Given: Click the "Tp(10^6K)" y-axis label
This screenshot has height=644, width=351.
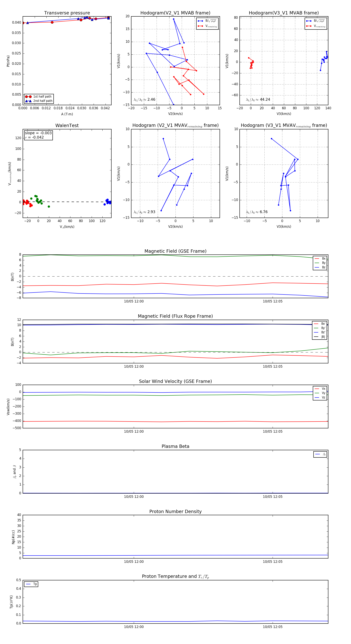Looking at the screenshot, I should click(x=11, y=602).
